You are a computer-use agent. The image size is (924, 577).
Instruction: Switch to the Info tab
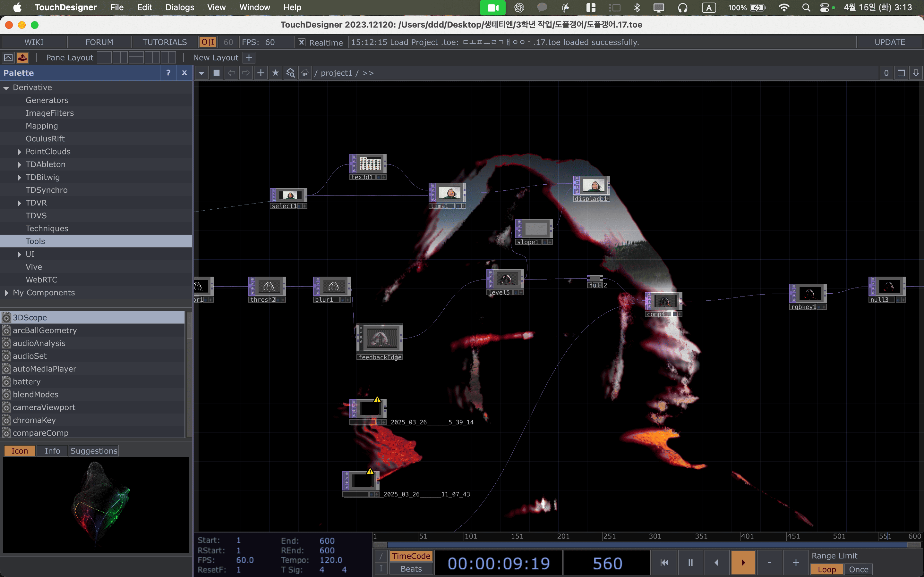click(x=52, y=451)
